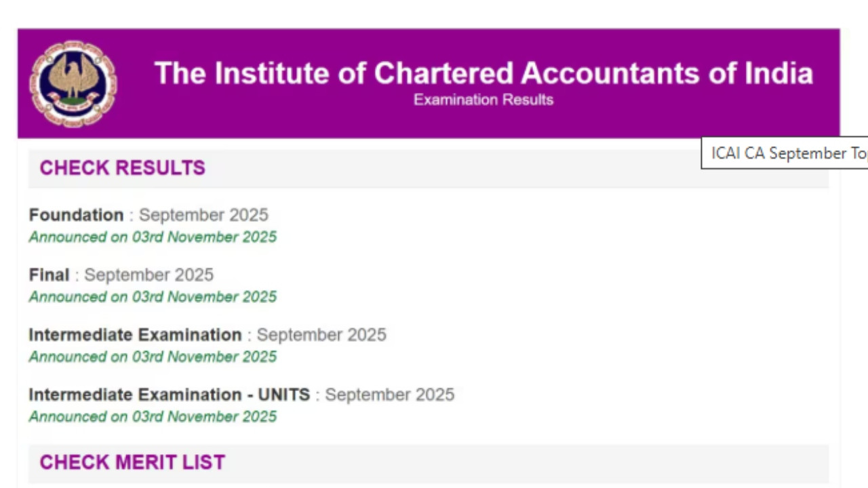
Task: Click 'September 2025' beside Final
Action: point(149,274)
